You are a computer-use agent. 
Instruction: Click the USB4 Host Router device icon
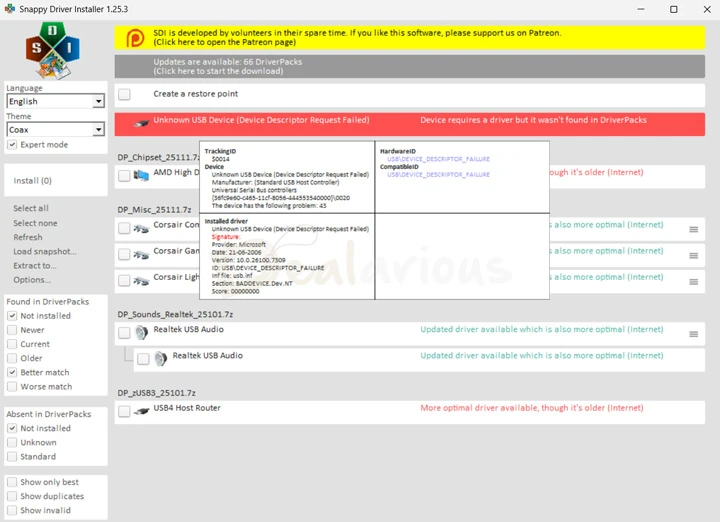(x=141, y=411)
